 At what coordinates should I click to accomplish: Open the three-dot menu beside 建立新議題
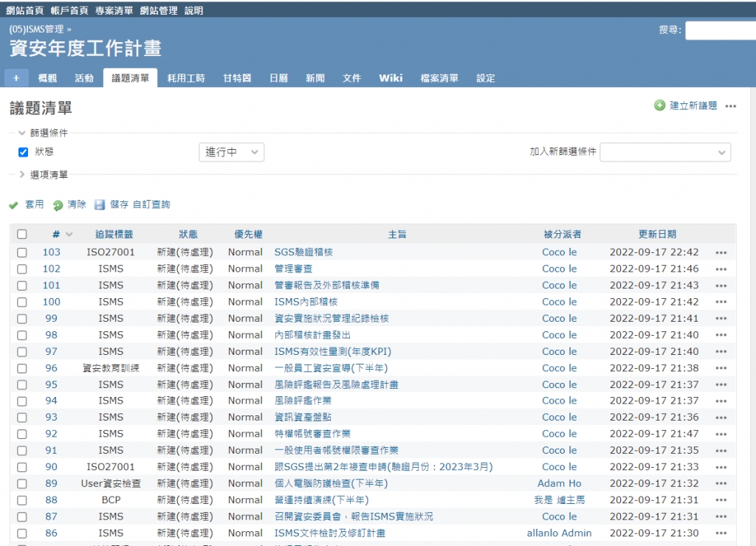730,106
